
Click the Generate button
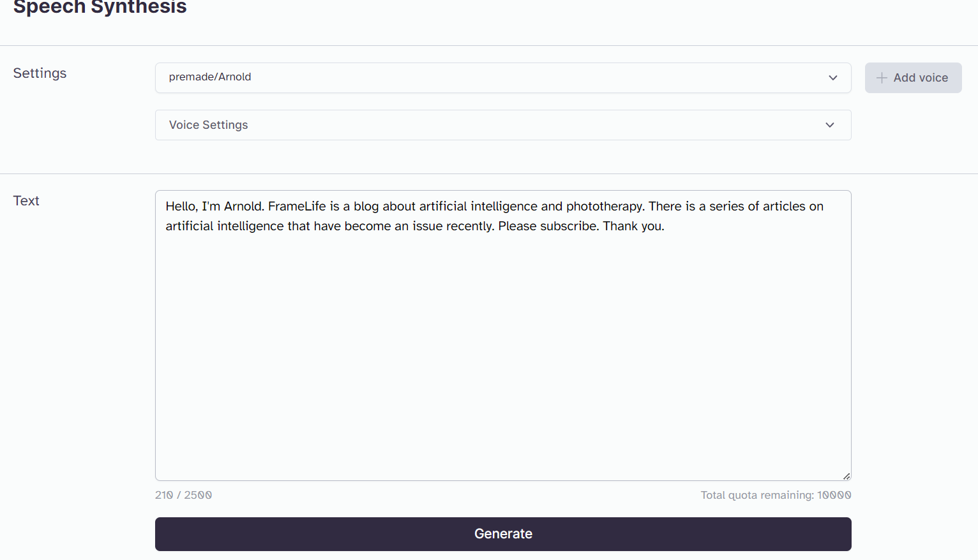click(503, 534)
